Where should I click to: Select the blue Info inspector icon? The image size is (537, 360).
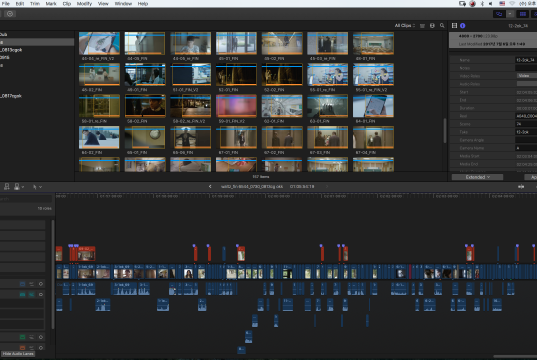pyautogui.click(x=463, y=25)
